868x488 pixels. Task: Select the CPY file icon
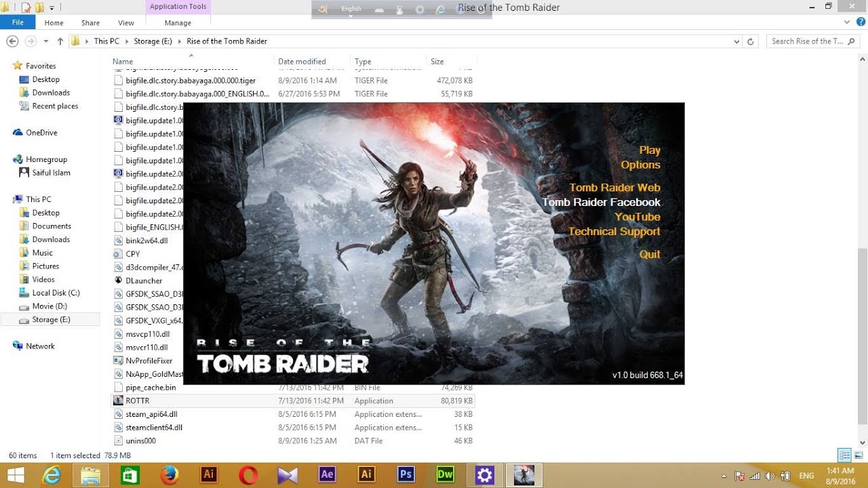coord(119,254)
